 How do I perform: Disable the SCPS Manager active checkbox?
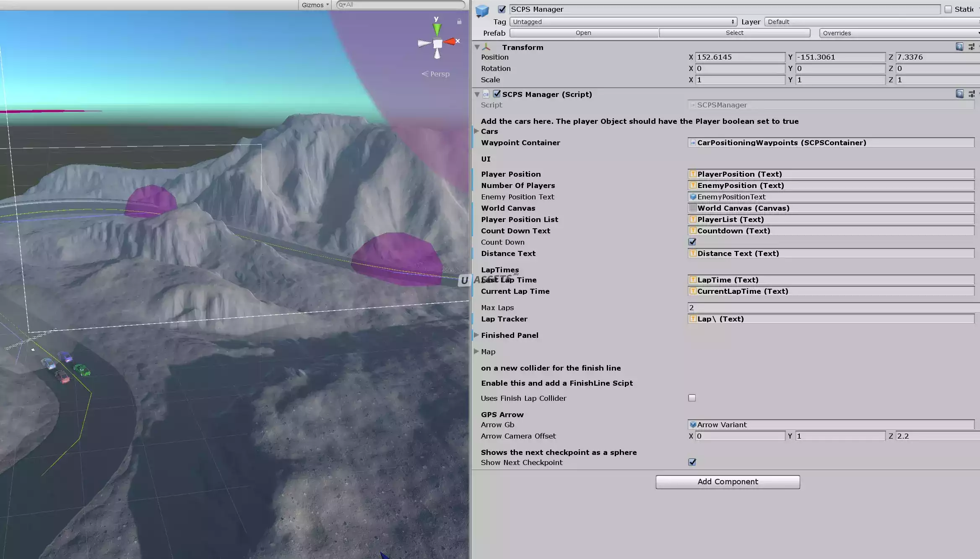(502, 9)
